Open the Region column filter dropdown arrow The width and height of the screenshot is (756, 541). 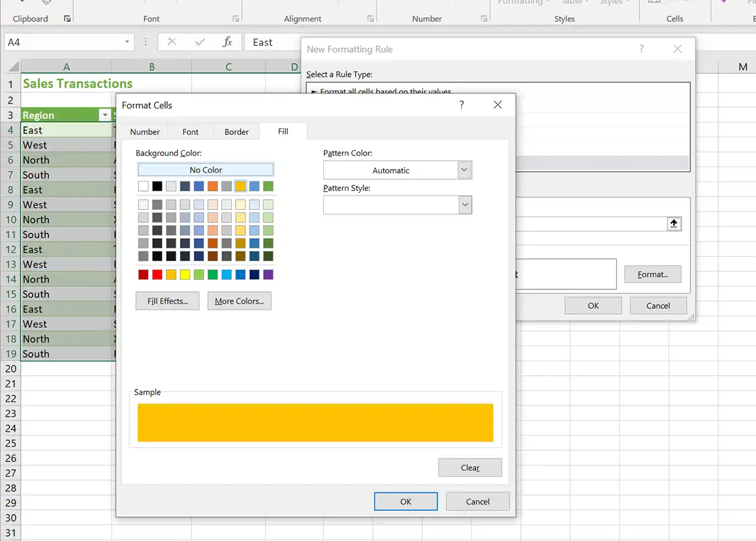(x=104, y=115)
